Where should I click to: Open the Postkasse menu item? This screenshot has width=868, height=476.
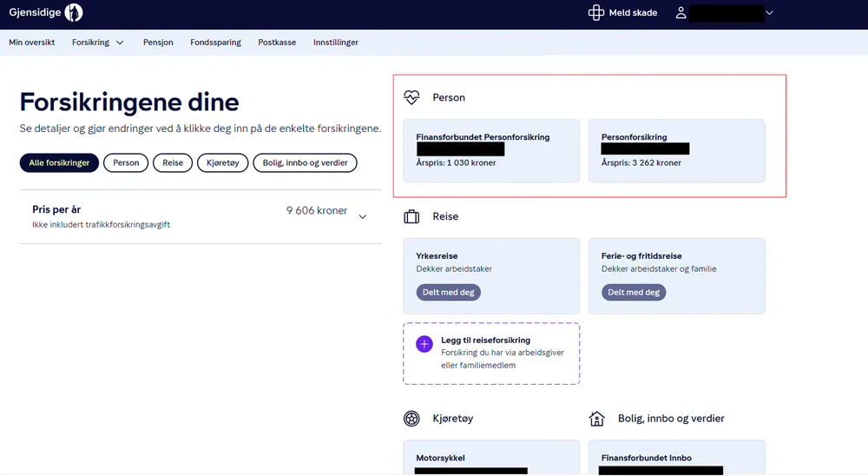[x=277, y=42]
